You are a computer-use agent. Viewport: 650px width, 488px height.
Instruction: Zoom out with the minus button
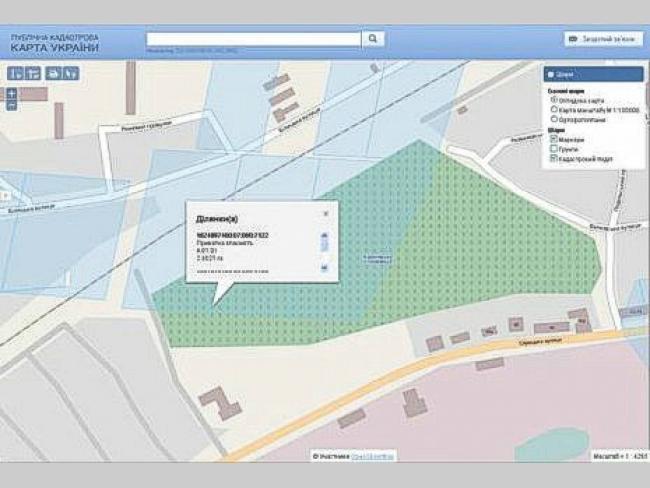pyautogui.click(x=11, y=104)
